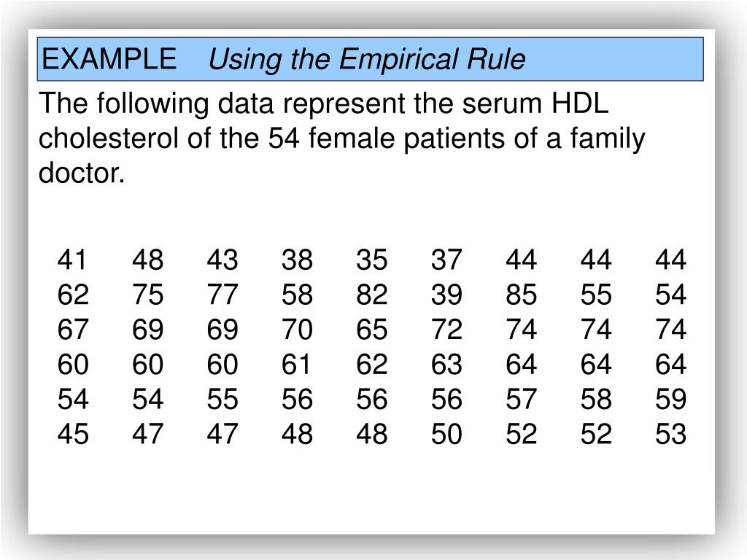747x560 pixels.
Task: Select the data value 53
Action: (671, 433)
